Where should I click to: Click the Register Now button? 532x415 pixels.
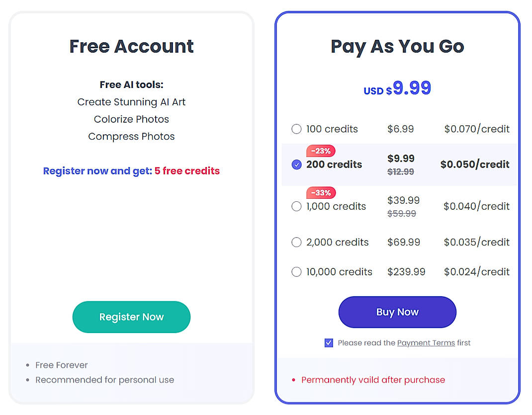[131, 317]
